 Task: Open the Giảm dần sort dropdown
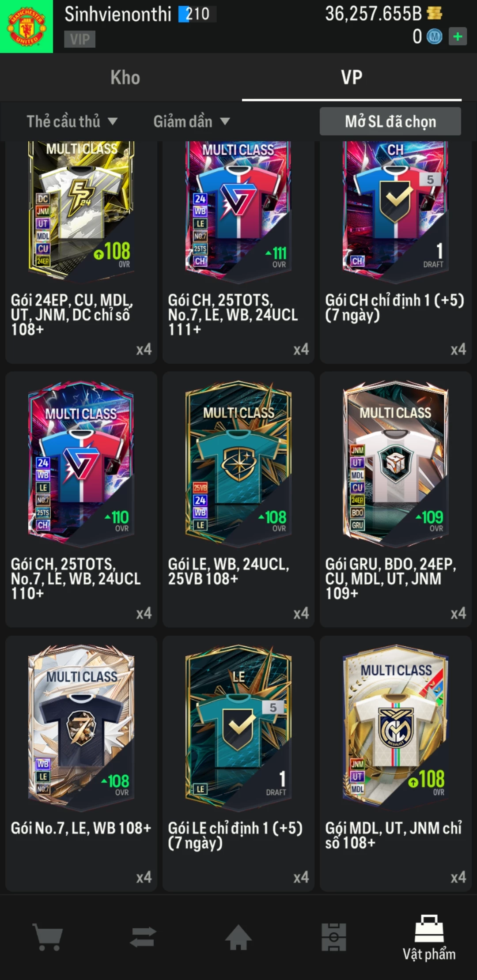coord(192,121)
